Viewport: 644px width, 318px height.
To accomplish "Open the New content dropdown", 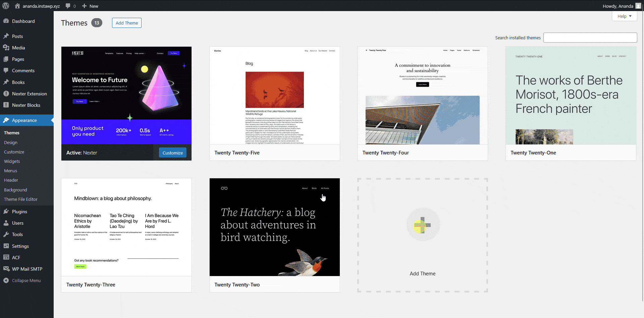I will pyautogui.click(x=90, y=6).
